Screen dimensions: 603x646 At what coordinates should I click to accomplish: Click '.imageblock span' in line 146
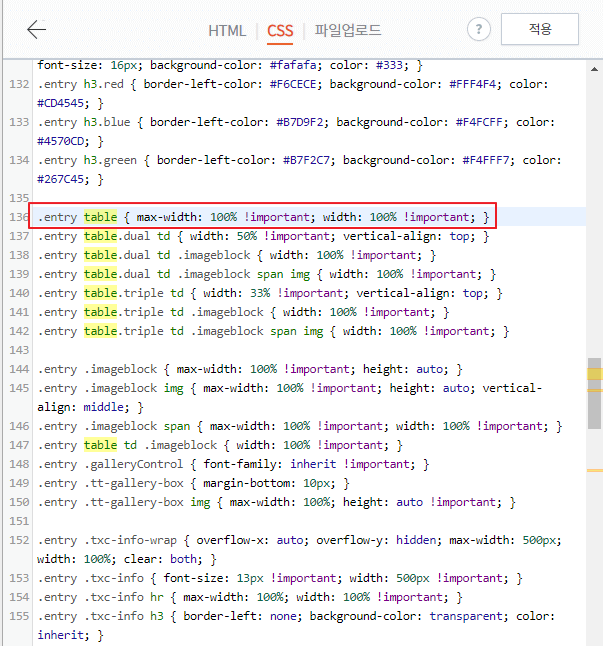coord(137,426)
